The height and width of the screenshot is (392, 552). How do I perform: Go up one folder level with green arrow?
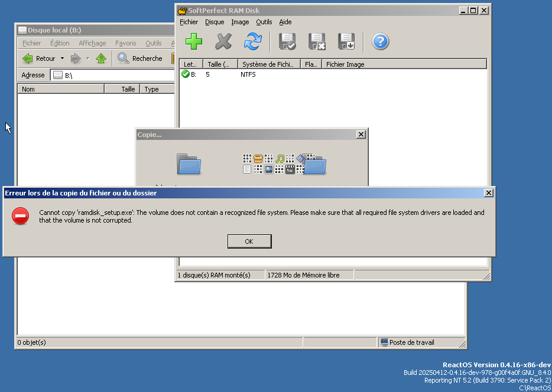tap(101, 58)
